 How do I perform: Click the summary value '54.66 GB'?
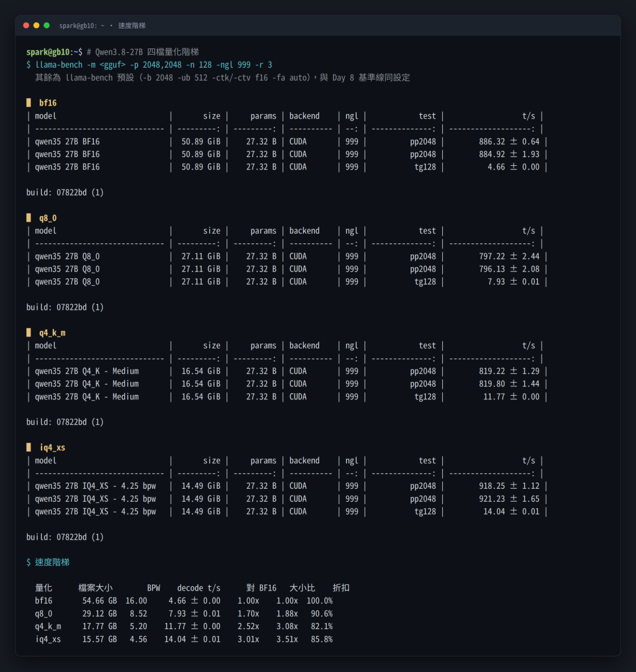click(99, 601)
